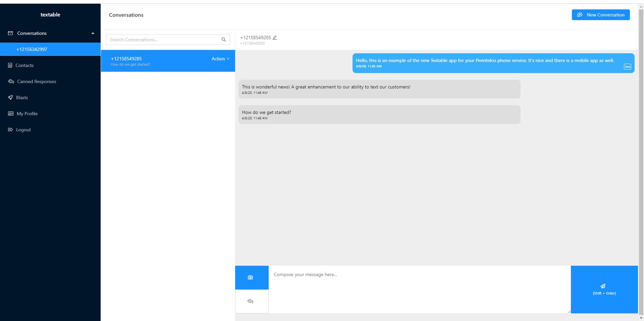
Task: Click the Blasts rocket icon
Action: (x=10, y=98)
